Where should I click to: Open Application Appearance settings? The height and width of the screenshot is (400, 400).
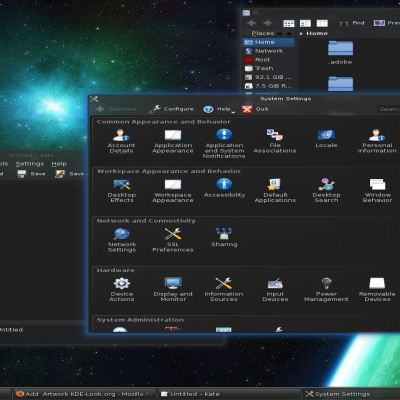(x=173, y=141)
